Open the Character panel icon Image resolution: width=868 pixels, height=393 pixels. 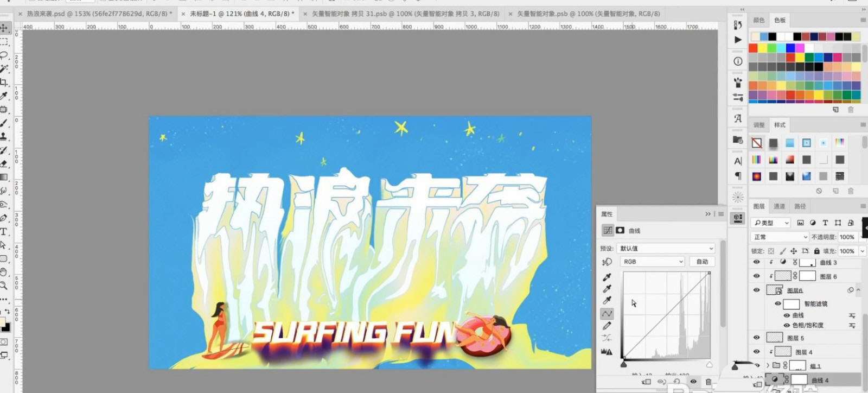[x=738, y=161]
